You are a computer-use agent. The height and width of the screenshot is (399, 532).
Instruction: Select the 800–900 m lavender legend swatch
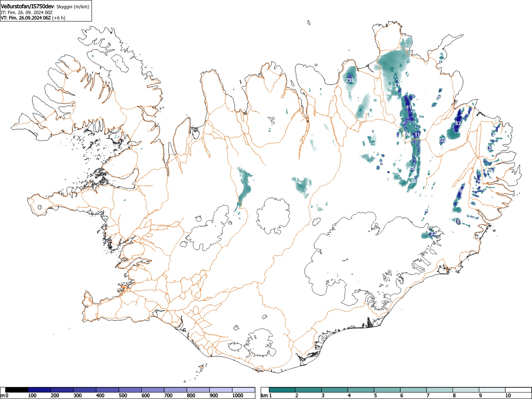pyautogui.click(x=198, y=390)
